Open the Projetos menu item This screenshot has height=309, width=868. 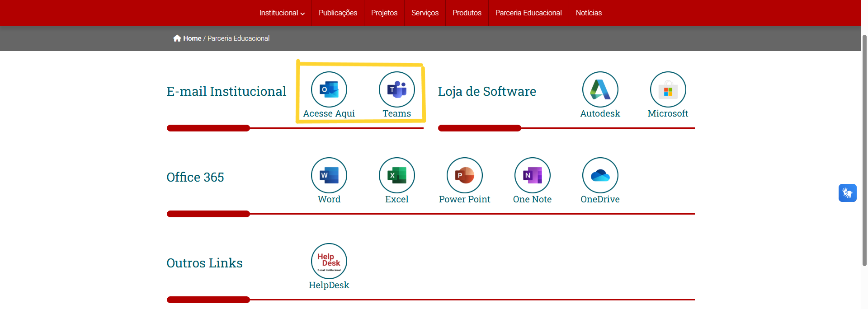(x=384, y=13)
